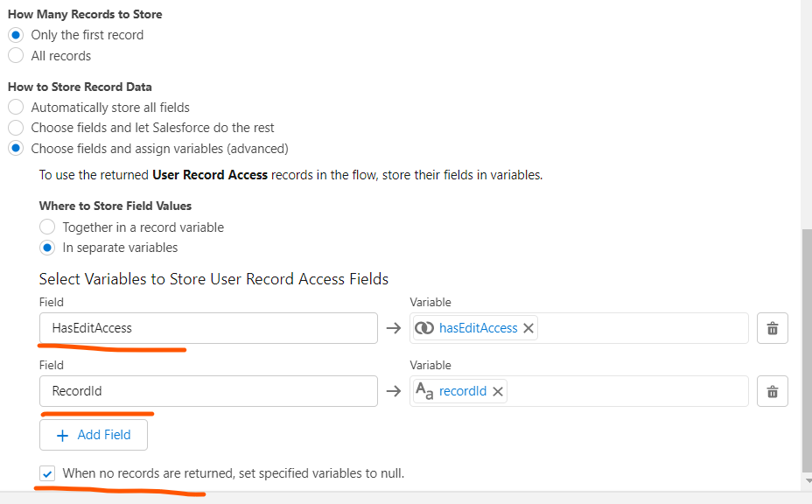The image size is (812, 504).
Task: Click the plus icon in Add Field
Action: (63, 436)
